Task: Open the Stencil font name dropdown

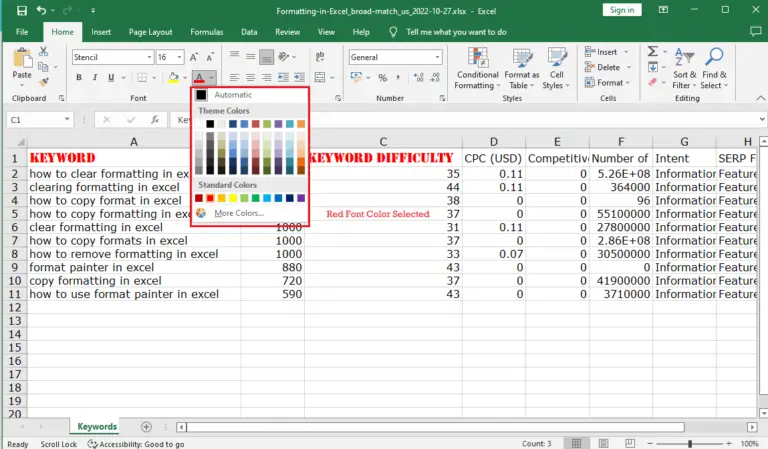Action: pos(149,57)
